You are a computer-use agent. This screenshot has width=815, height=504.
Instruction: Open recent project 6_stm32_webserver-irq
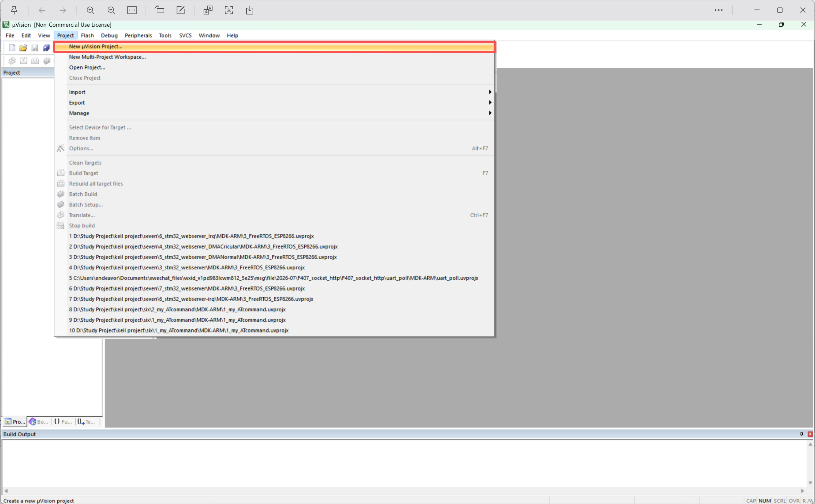click(x=274, y=299)
